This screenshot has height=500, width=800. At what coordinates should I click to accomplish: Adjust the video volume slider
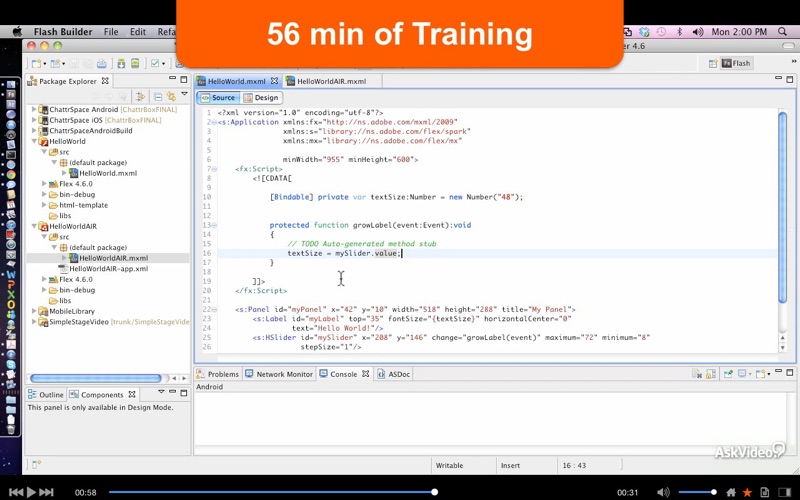(x=697, y=492)
